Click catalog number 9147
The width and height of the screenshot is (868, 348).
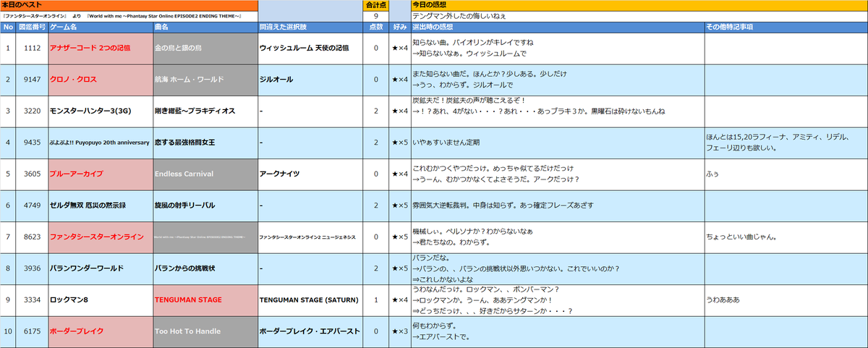click(33, 80)
